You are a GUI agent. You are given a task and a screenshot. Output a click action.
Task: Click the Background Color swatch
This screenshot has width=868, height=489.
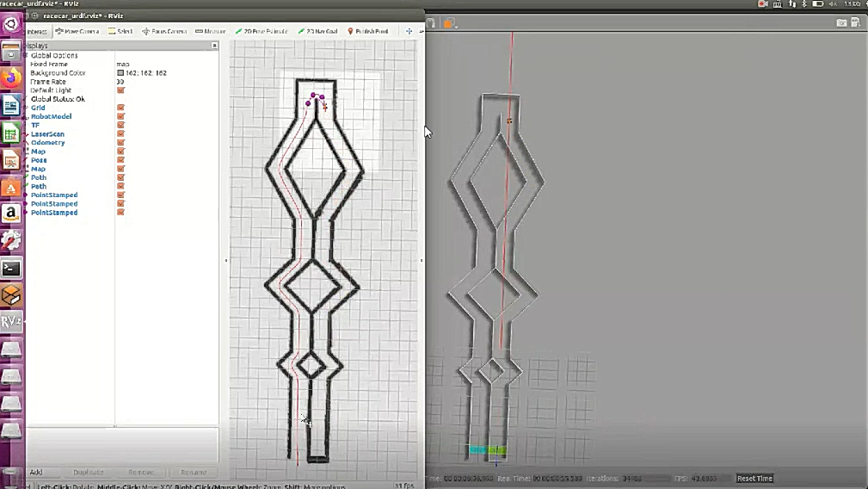[120, 73]
